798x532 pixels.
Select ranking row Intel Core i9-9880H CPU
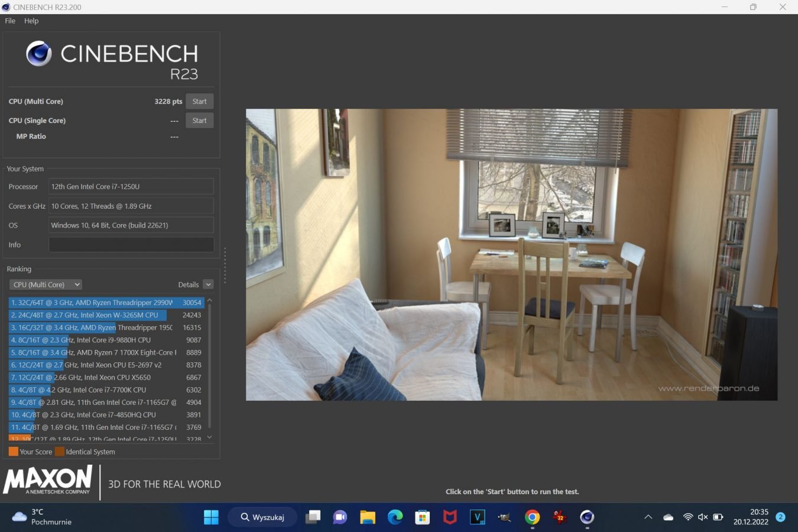pos(106,340)
